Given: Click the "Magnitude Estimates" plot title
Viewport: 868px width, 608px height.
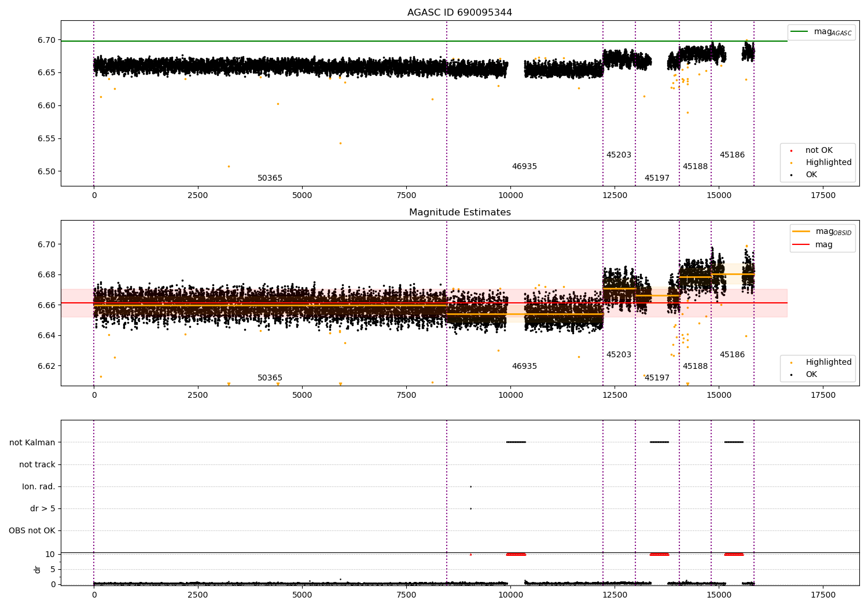Looking at the screenshot, I should (x=459, y=213).
